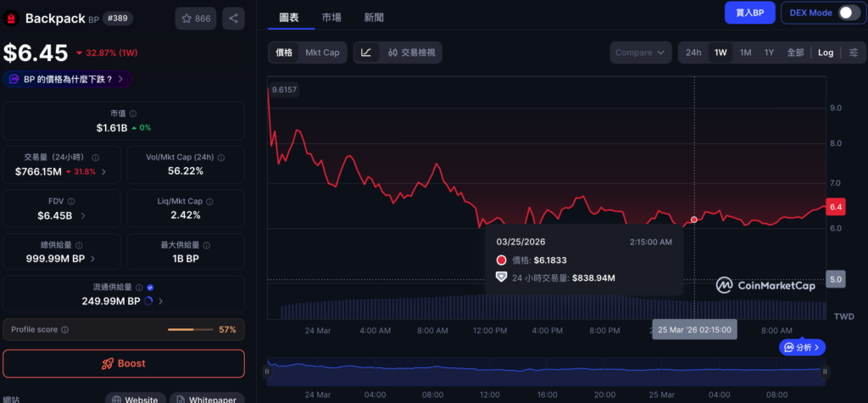Switch to the 市場 tab

(332, 18)
